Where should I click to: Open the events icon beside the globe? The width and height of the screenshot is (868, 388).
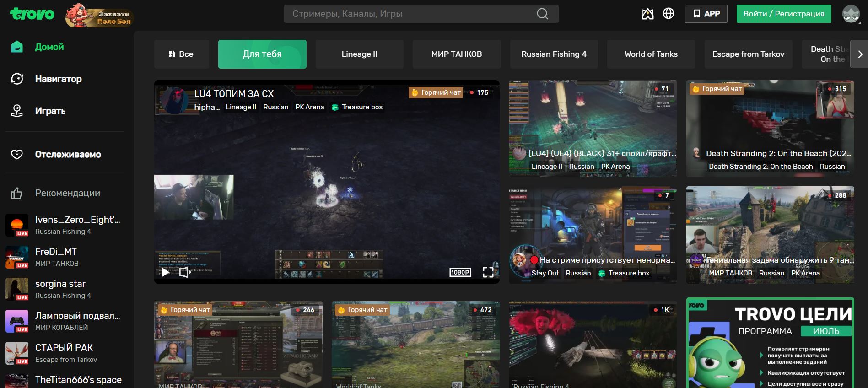click(x=647, y=14)
